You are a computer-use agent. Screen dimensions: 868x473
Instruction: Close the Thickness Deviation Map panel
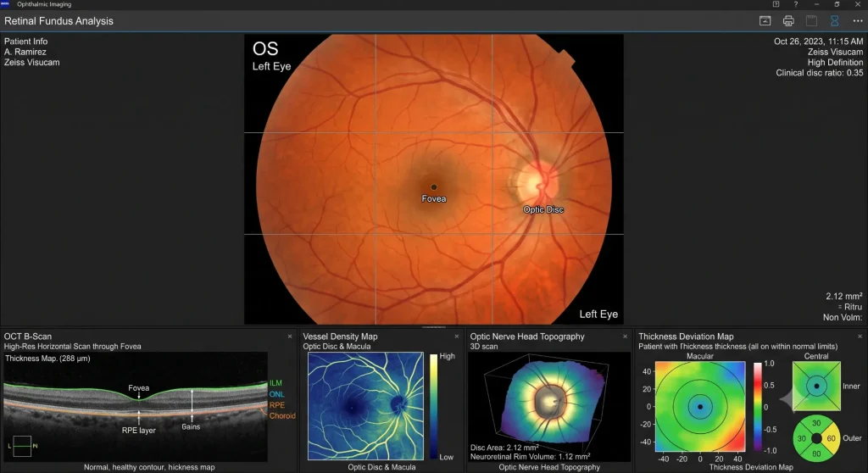pos(860,337)
